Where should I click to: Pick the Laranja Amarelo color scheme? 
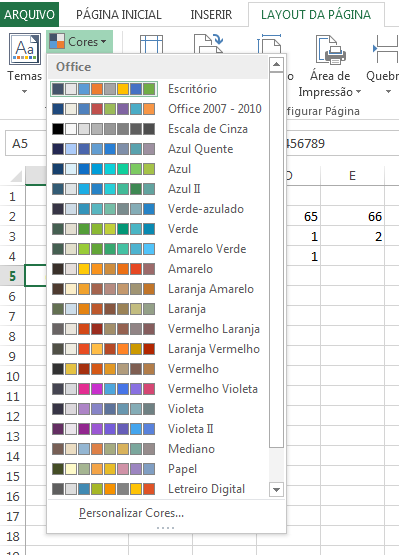pyautogui.click(x=158, y=289)
